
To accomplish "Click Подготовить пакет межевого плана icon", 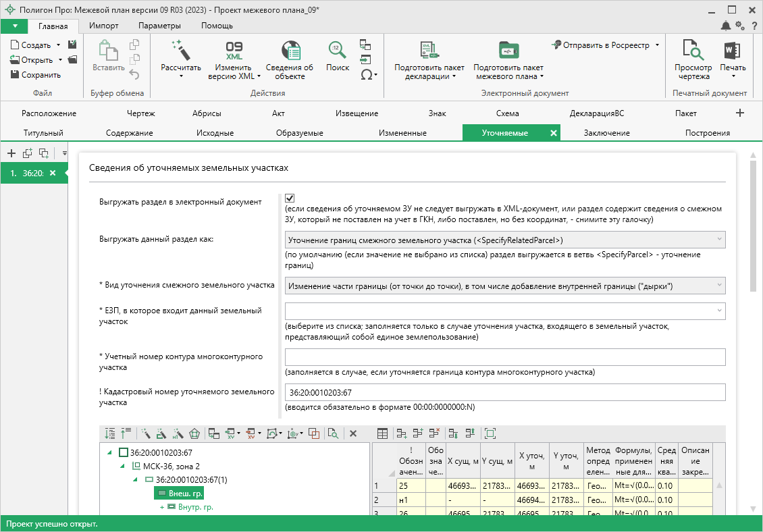I will click(x=508, y=51).
